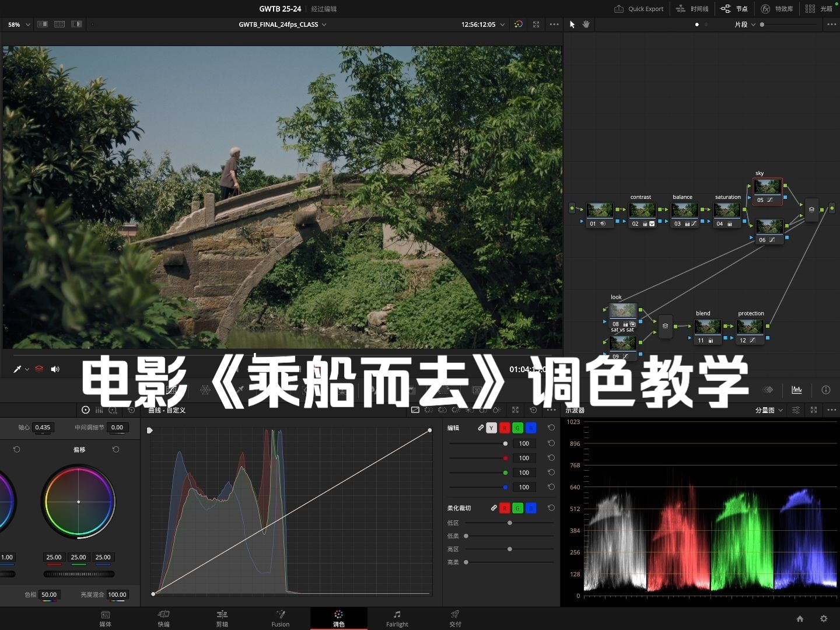Expand the scopes panel to full view

click(814, 410)
